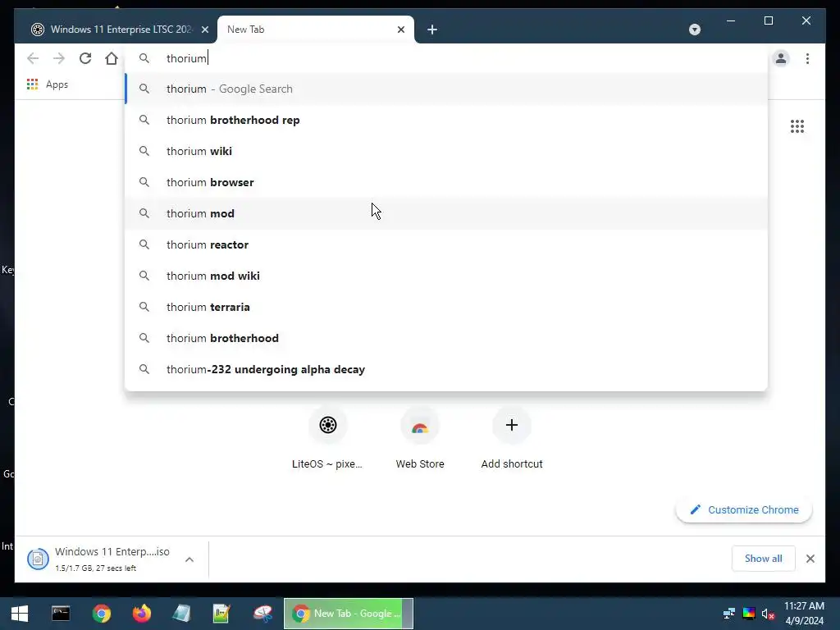The height and width of the screenshot is (630, 840).
Task: Click the browser forward arrow
Action: click(59, 58)
